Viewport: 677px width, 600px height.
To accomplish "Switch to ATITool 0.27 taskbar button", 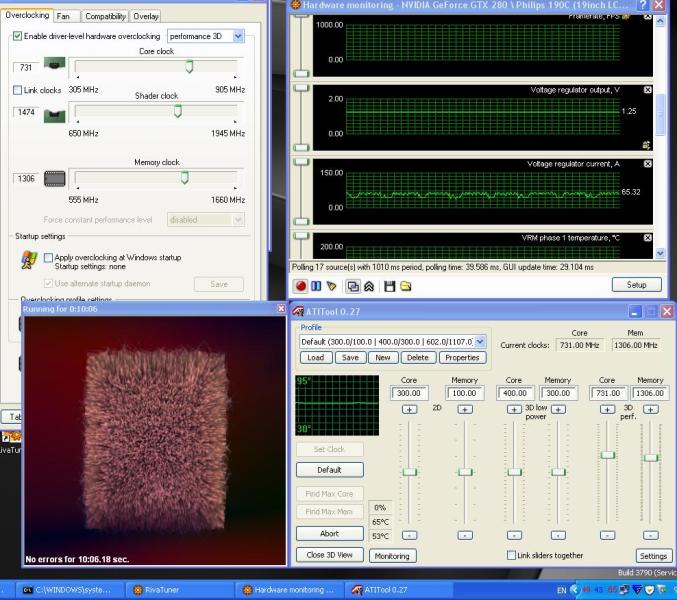I will click(x=397, y=590).
